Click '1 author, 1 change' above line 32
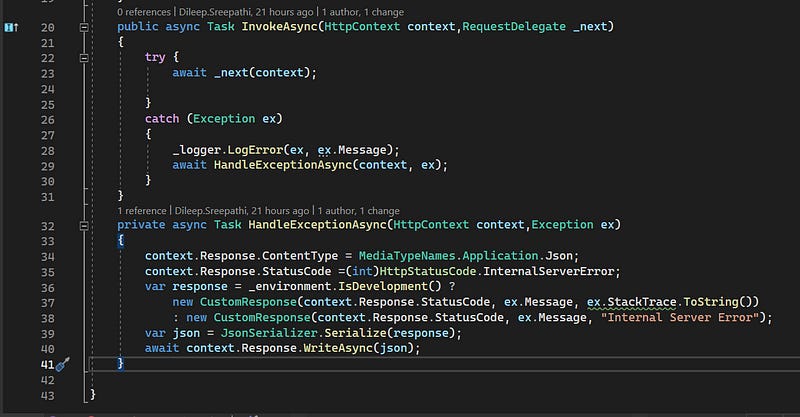This screenshot has height=417, width=800. [x=358, y=210]
